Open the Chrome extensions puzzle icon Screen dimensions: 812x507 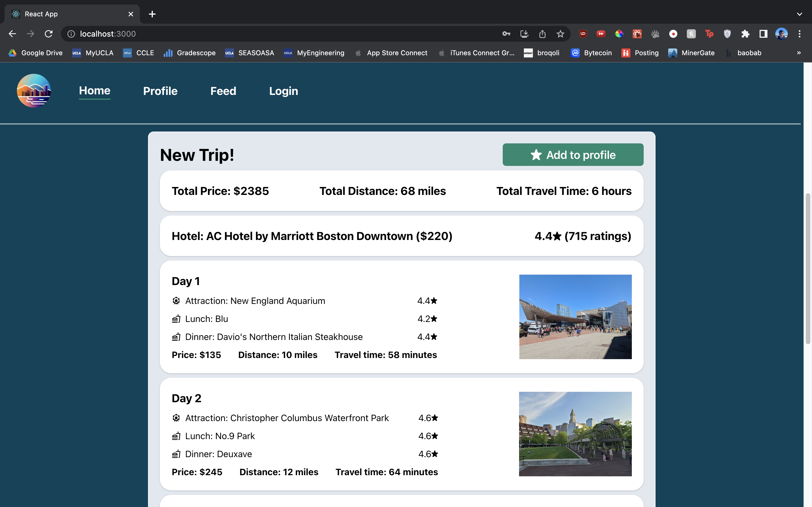point(745,34)
